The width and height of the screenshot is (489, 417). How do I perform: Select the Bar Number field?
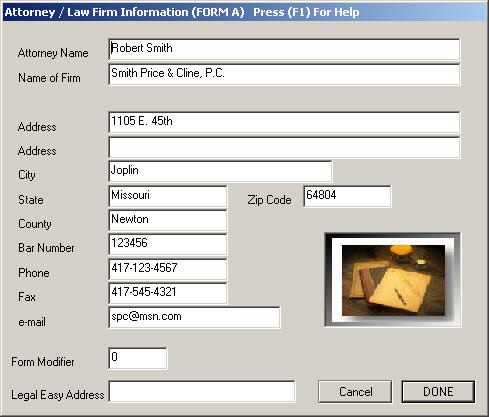point(168,244)
